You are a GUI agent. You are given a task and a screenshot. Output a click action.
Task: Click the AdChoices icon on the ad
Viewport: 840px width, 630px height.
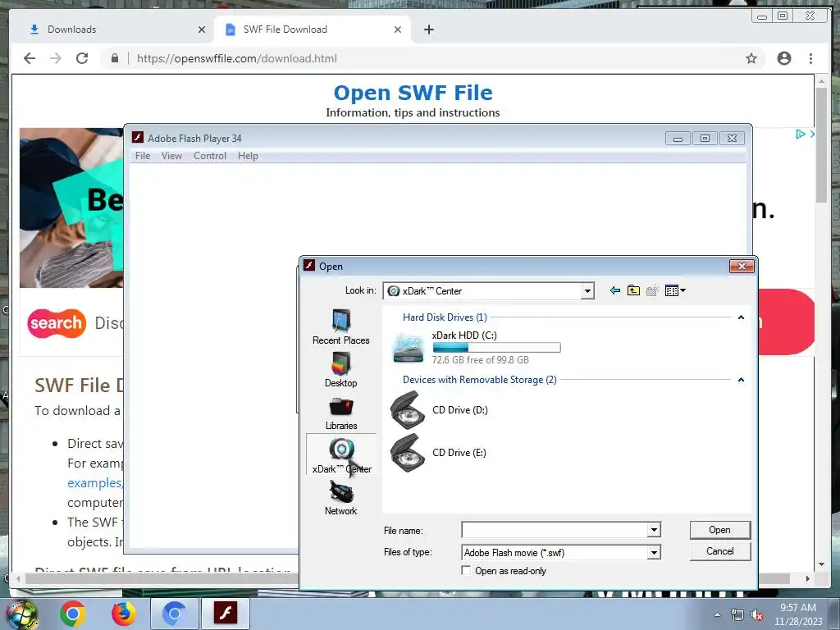[x=801, y=134]
